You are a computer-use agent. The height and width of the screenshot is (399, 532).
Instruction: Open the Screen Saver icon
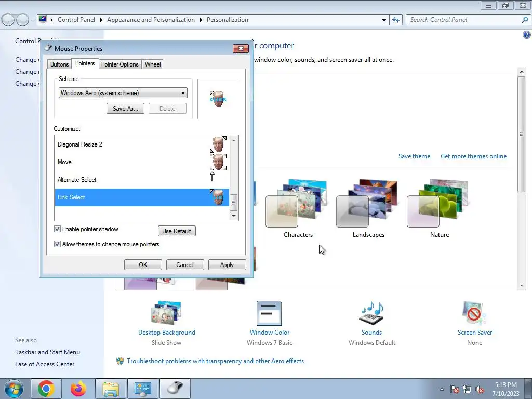474,313
